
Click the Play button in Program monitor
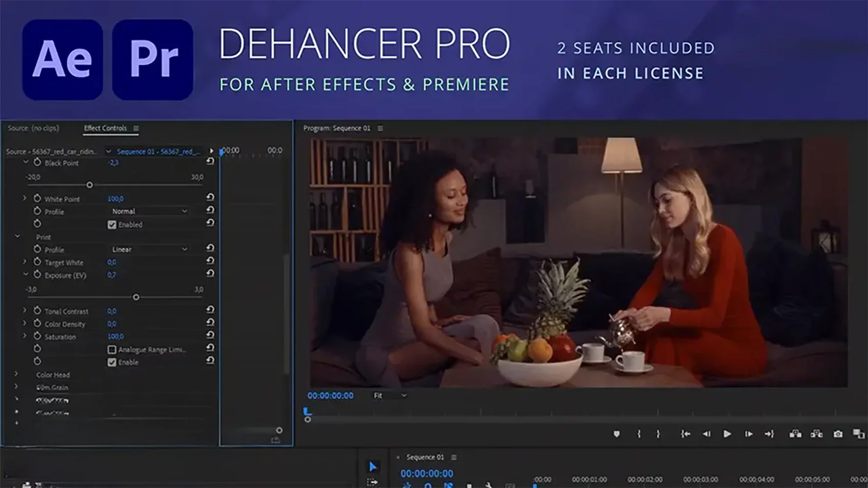click(x=727, y=434)
